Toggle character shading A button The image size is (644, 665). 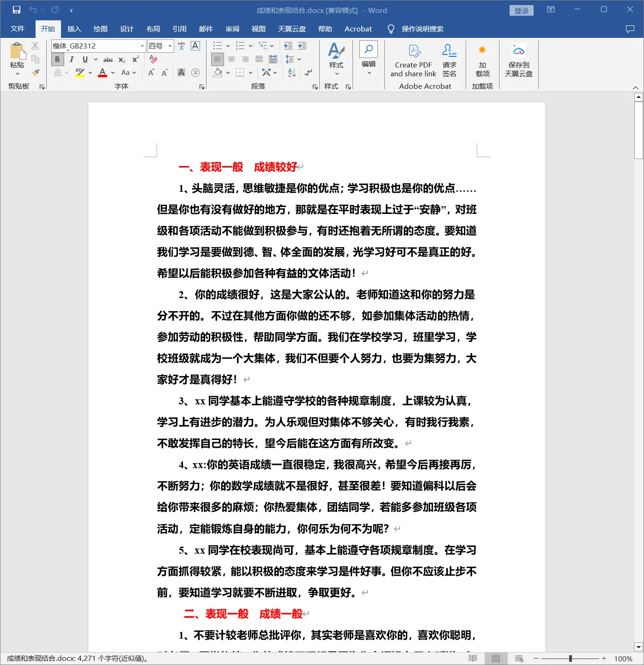(x=182, y=73)
